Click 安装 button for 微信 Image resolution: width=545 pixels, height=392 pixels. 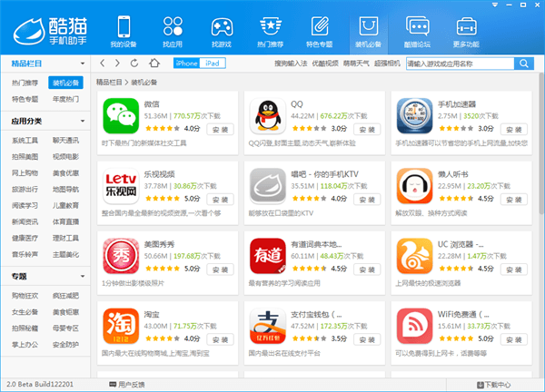click(x=220, y=129)
